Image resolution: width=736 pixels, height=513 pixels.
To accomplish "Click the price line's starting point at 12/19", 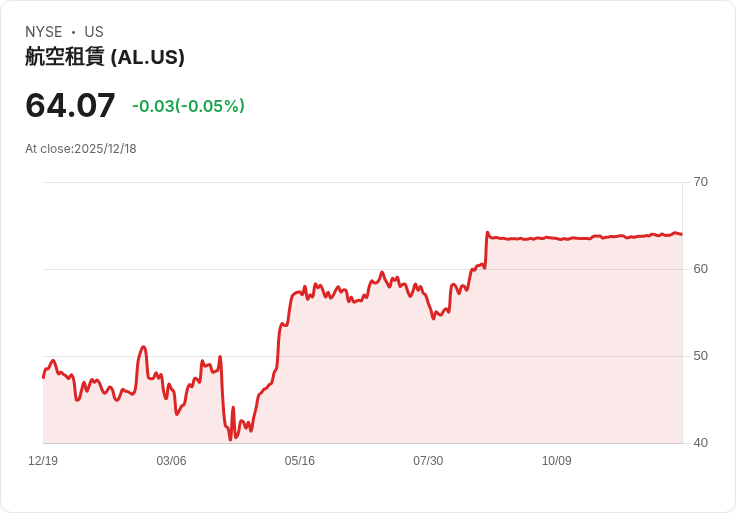I will pos(44,377).
